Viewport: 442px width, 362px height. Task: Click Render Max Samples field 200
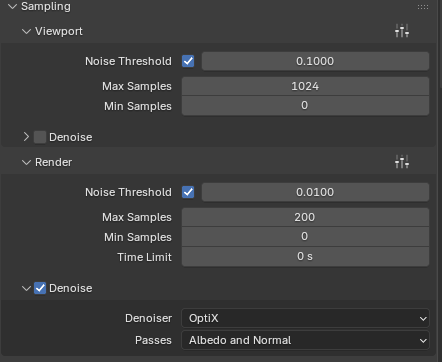[305, 217]
